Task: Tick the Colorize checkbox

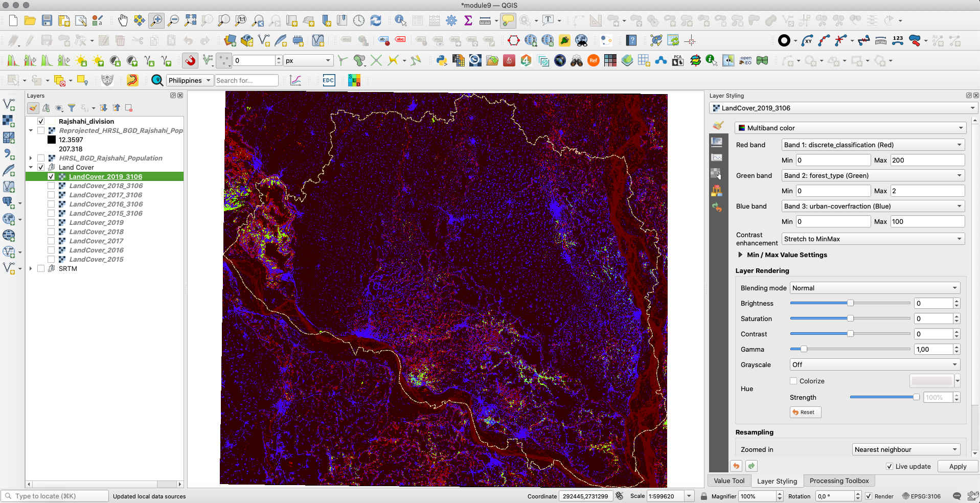Action: [x=793, y=381]
